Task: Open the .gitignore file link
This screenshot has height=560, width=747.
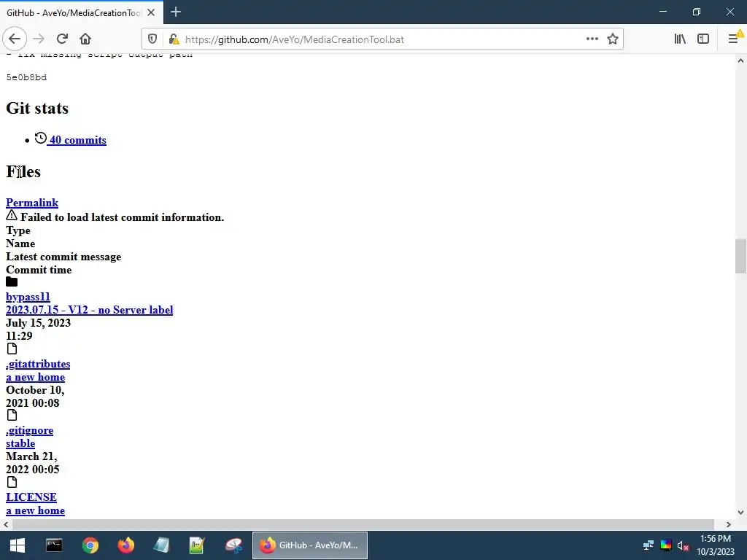Action: [x=29, y=430]
